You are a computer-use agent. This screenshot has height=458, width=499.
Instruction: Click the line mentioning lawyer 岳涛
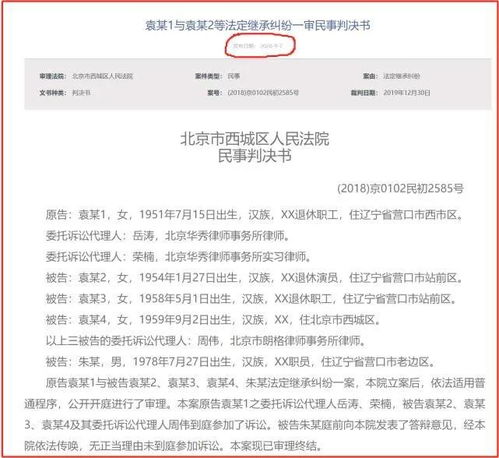(x=167, y=236)
